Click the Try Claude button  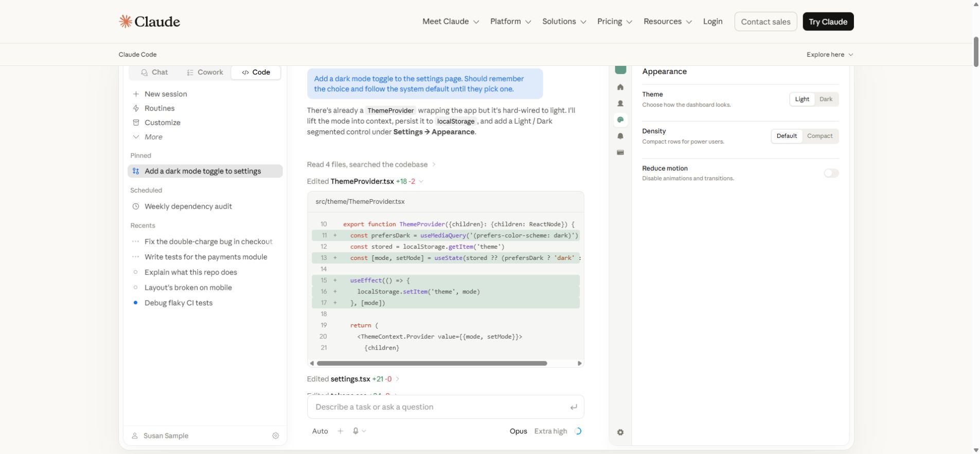pos(828,22)
